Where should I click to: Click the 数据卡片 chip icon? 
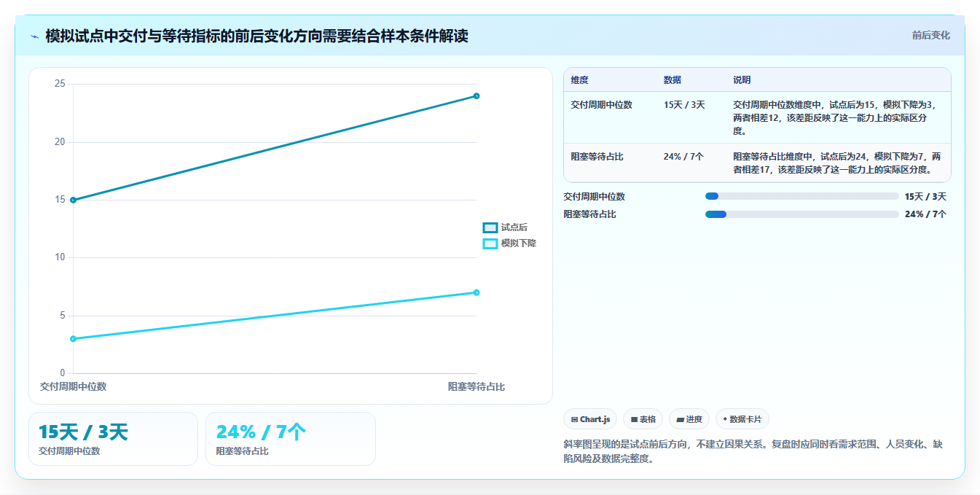click(x=725, y=419)
